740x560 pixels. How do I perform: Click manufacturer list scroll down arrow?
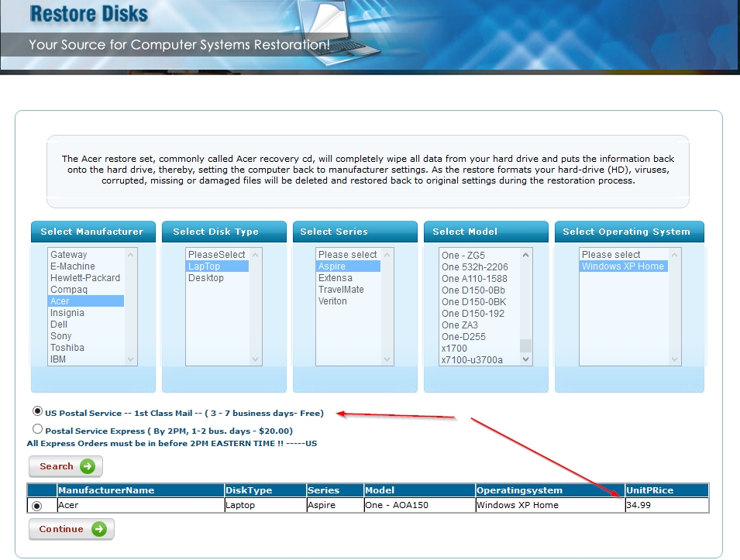tap(131, 359)
